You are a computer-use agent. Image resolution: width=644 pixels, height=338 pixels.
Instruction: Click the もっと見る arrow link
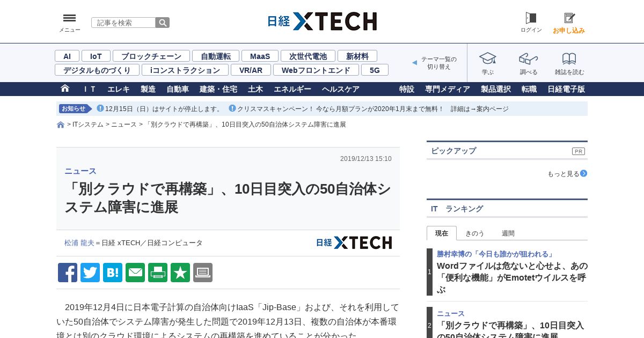[567, 173]
